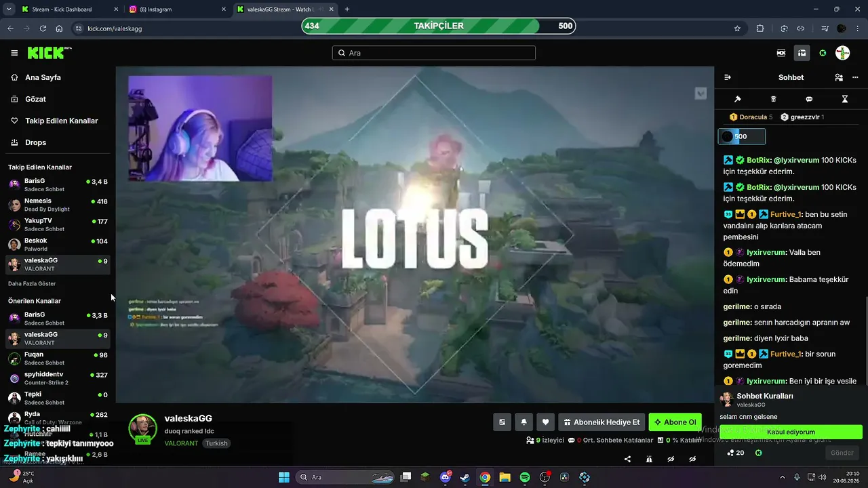
Task: Open Nemesis channel in followed list
Action: pyautogui.click(x=57, y=205)
